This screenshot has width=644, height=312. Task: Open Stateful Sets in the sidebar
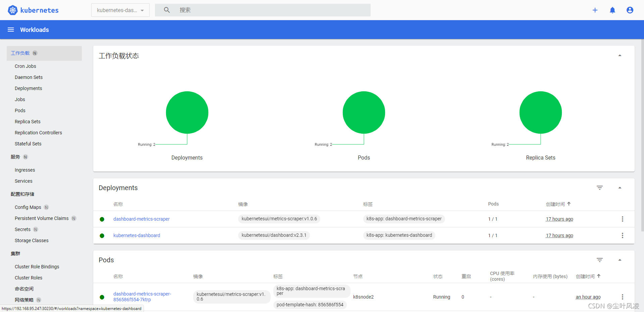[x=28, y=144]
